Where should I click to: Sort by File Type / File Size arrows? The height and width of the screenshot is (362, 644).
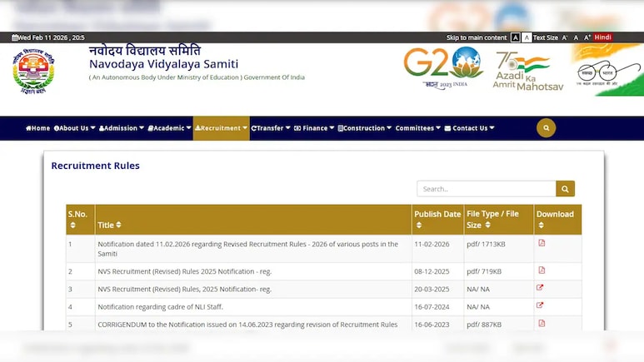(x=488, y=225)
